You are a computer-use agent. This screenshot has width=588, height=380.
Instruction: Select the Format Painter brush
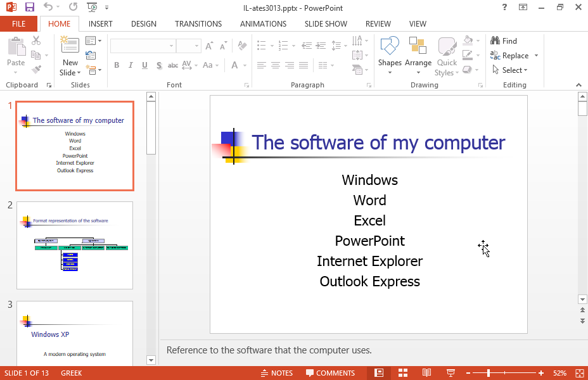(x=36, y=70)
